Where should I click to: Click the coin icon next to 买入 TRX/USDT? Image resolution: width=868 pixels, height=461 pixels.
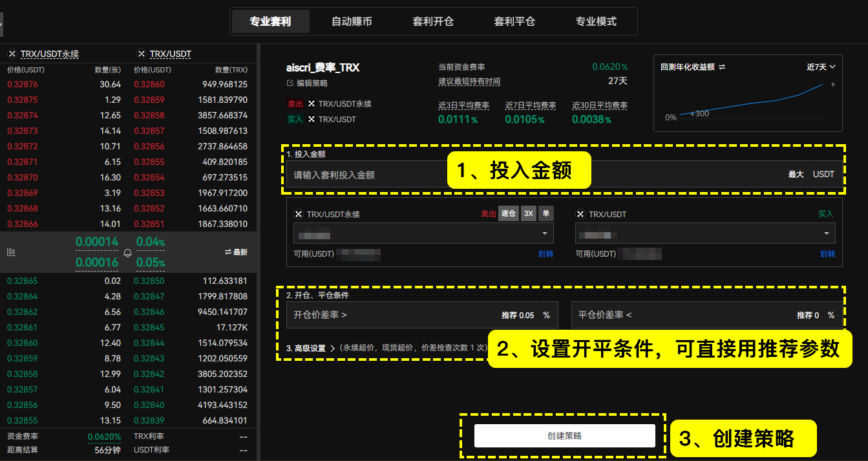(x=312, y=119)
